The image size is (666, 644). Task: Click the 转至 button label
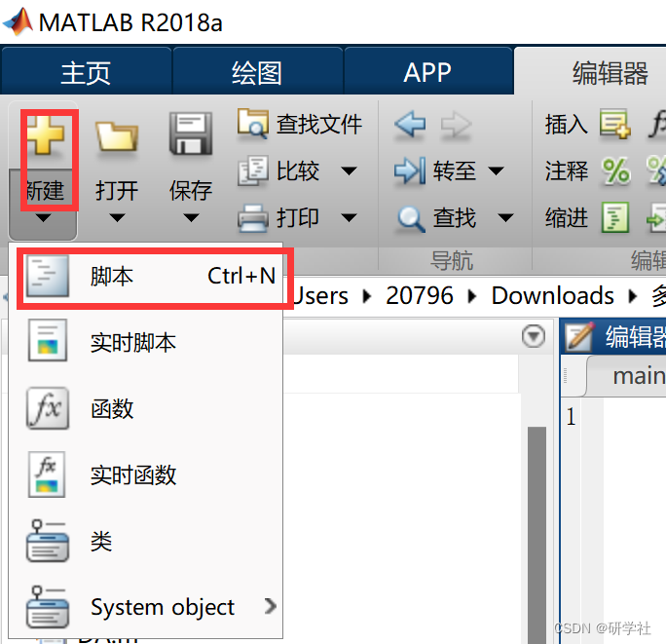(454, 171)
